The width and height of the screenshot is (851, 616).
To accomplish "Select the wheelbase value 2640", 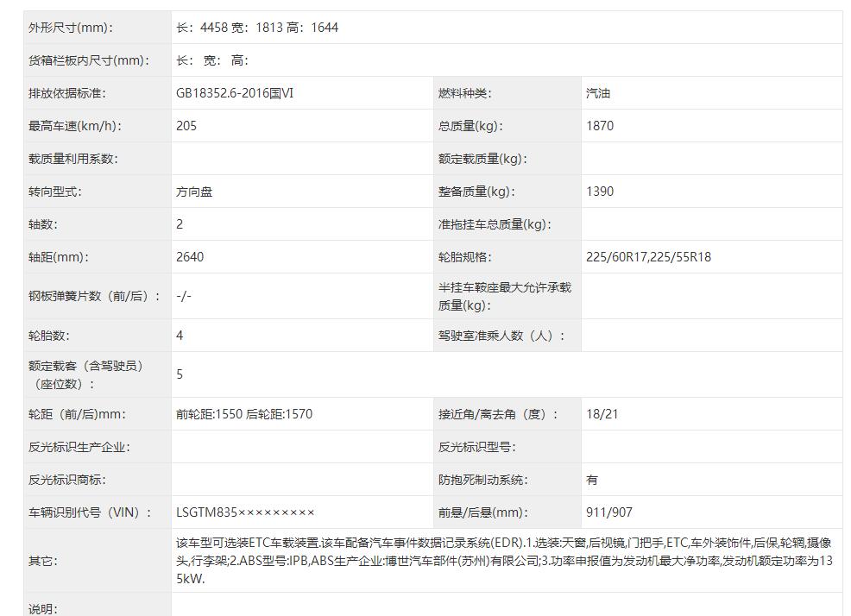I will click(x=190, y=257).
